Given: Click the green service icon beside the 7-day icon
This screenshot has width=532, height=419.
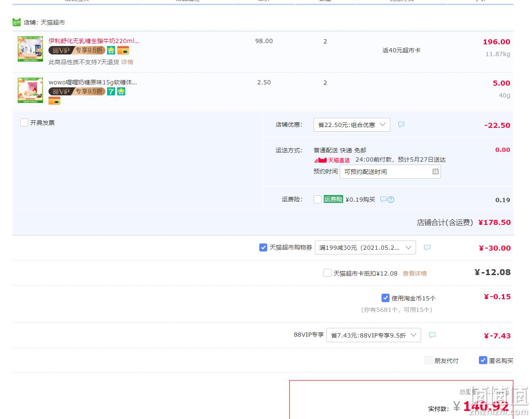Looking at the screenshot, I should pos(121,92).
